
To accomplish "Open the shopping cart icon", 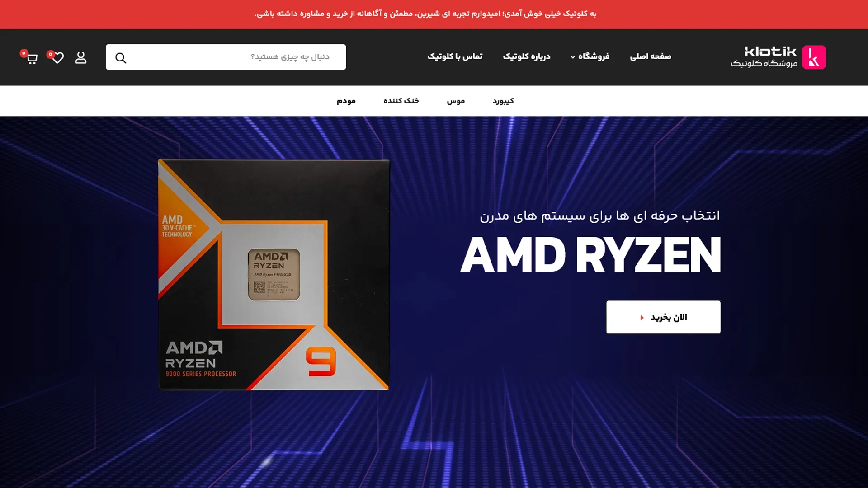I will tap(32, 59).
